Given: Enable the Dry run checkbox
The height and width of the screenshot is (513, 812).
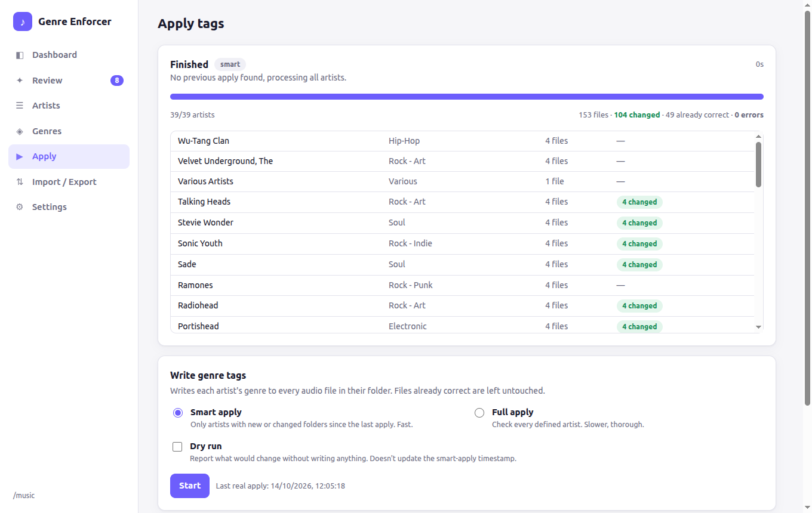Looking at the screenshot, I should point(177,447).
